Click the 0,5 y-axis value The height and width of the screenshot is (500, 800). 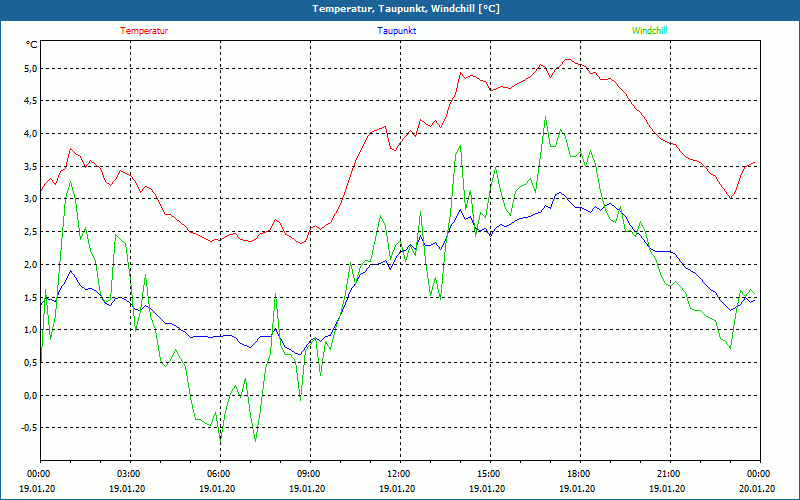coord(31,363)
